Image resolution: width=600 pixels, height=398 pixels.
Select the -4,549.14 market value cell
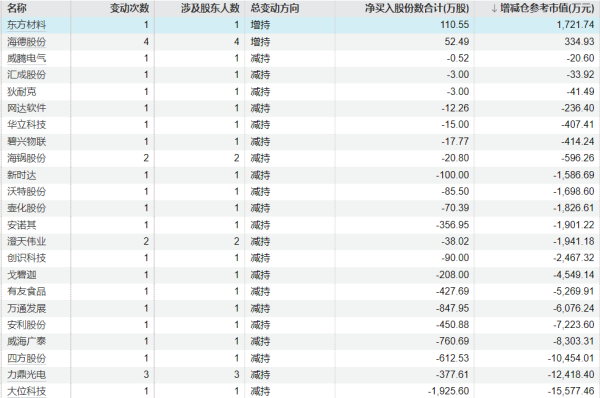click(x=574, y=275)
